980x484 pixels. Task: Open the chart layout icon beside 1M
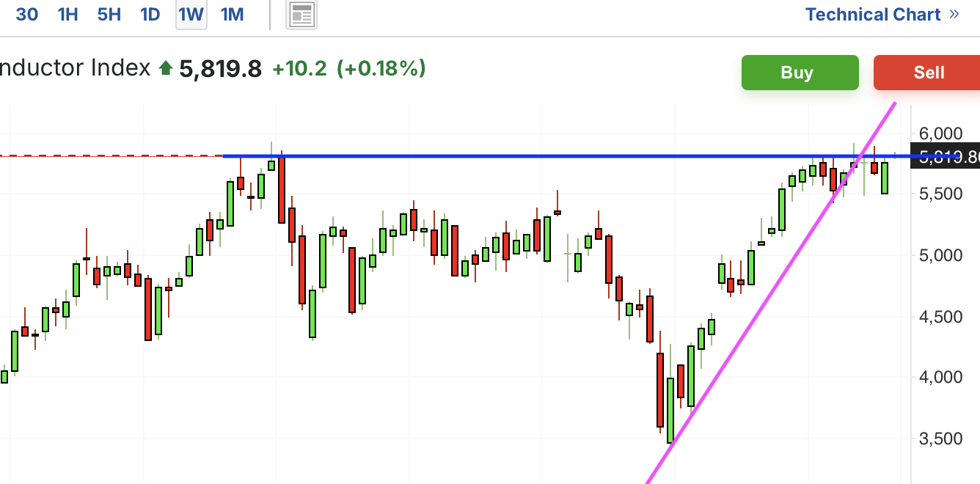pos(301,15)
